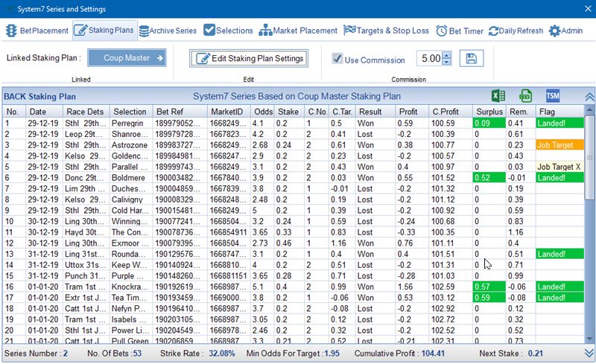The height and width of the screenshot is (364, 596).
Task: Click the Strike Rate 32.08% value
Action: click(222, 354)
